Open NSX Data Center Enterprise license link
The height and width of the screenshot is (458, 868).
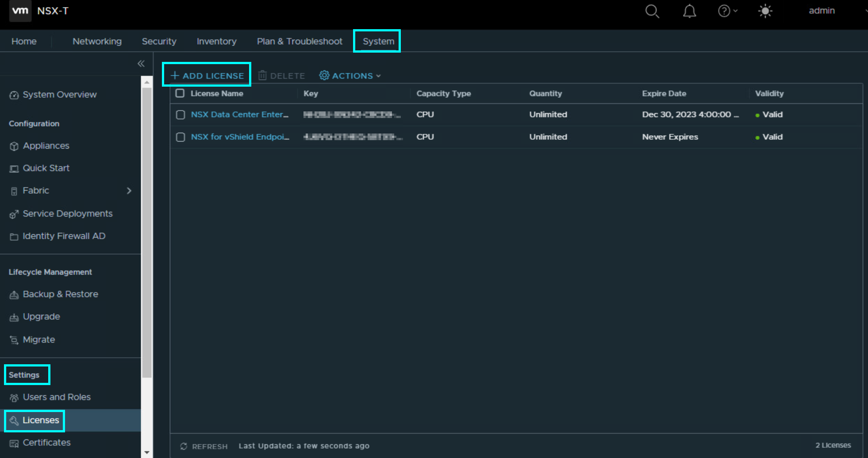[x=240, y=114]
